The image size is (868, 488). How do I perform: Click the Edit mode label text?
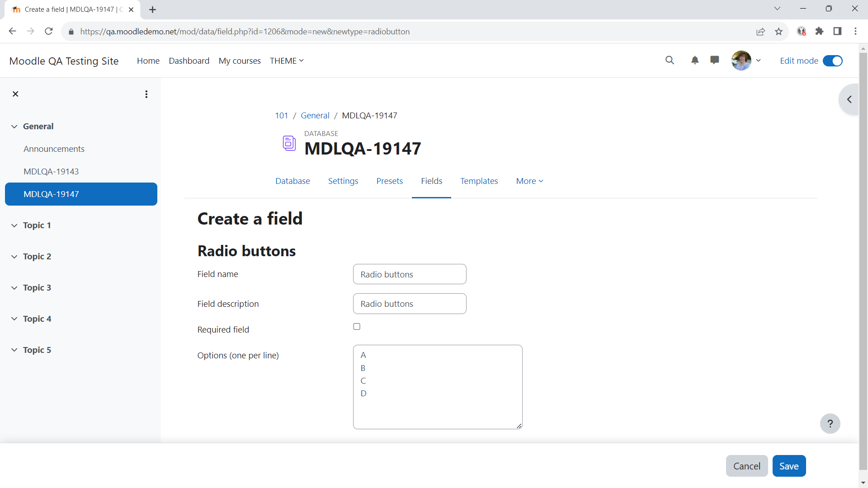point(799,61)
